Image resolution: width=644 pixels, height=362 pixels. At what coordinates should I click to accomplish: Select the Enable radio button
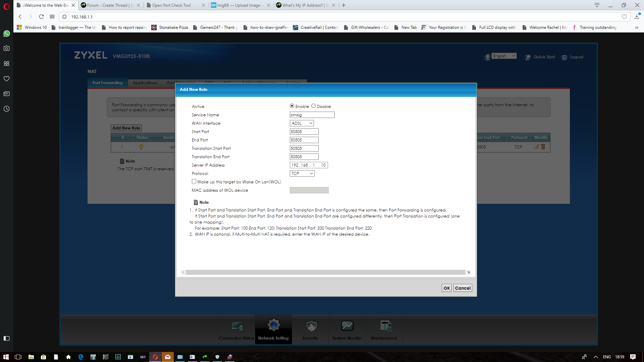[292, 106]
